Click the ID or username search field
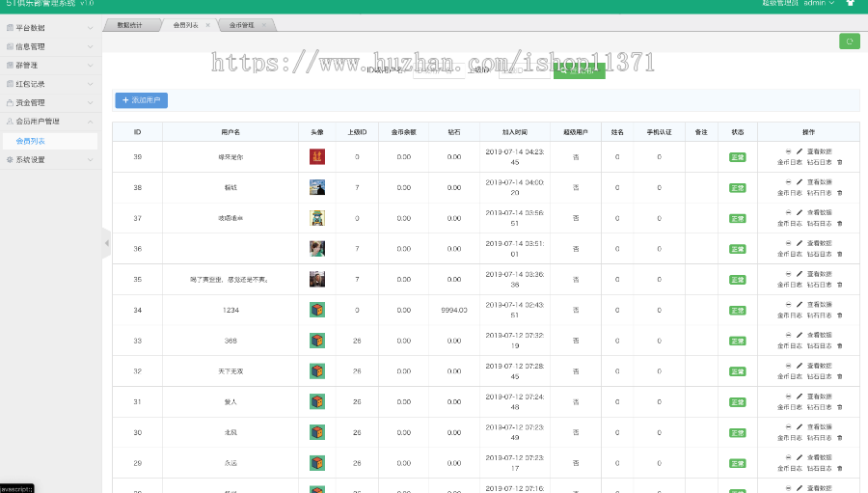This screenshot has width=868, height=493. [439, 70]
